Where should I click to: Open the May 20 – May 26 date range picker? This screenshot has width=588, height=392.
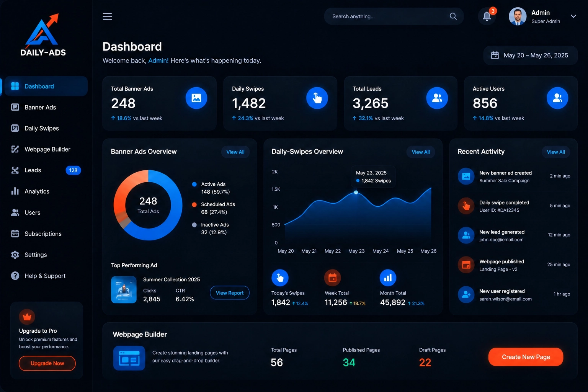tap(530, 56)
